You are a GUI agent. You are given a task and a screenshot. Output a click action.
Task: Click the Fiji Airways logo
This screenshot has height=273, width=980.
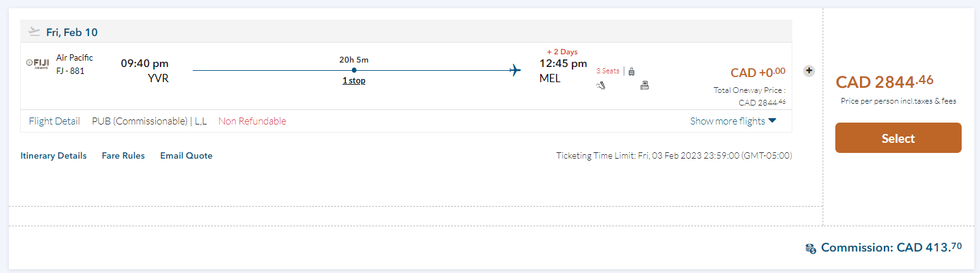37,63
